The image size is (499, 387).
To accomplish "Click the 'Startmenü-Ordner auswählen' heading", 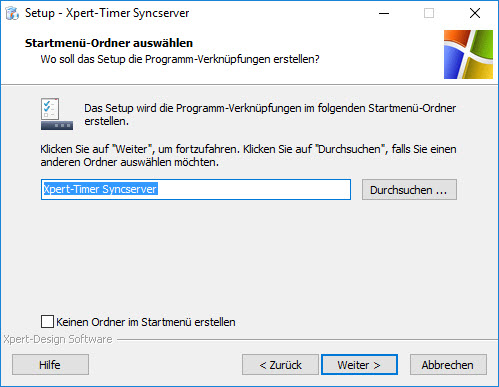I will pos(109,43).
